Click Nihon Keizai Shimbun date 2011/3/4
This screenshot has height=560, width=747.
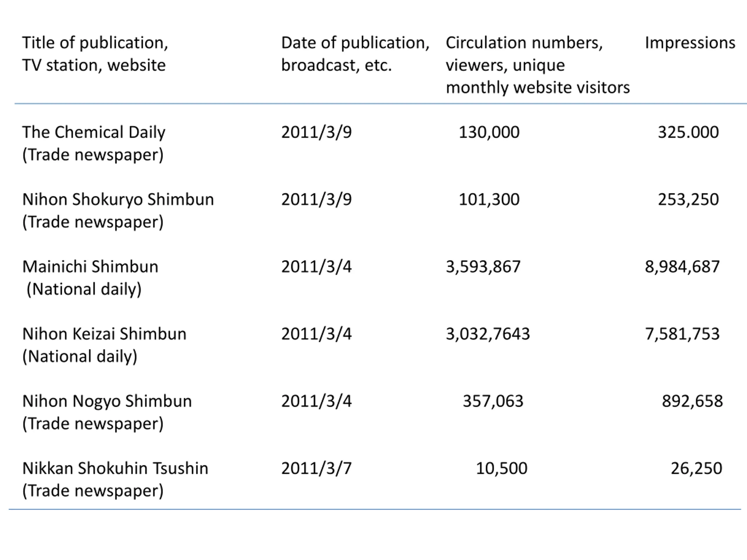(316, 334)
